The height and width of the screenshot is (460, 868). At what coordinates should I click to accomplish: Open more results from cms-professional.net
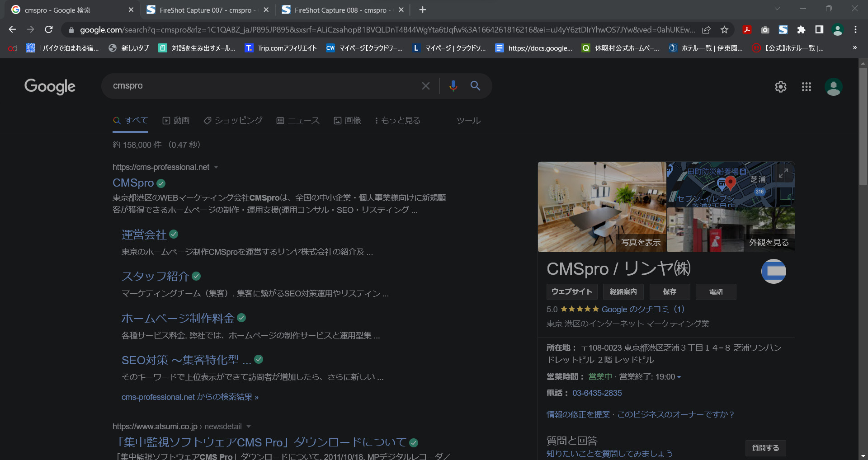click(190, 397)
